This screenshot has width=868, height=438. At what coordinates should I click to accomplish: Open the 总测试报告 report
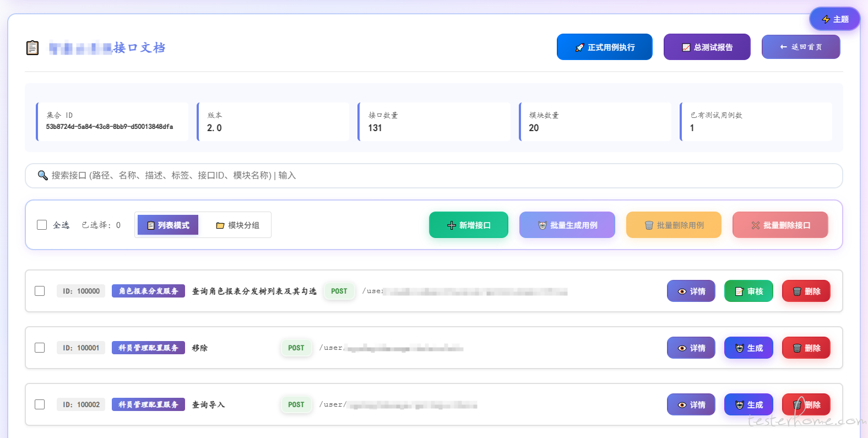click(707, 47)
